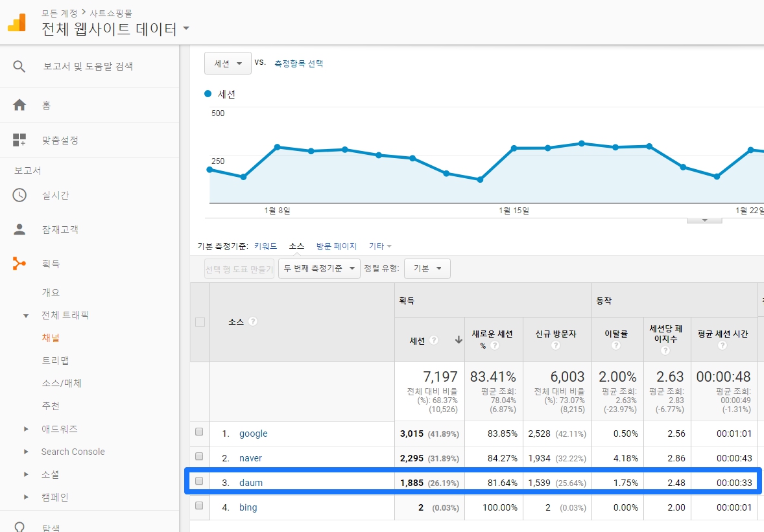The height and width of the screenshot is (532, 764).
Task: Open the 정렬 유형 기본 dropdown
Action: click(427, 268)
